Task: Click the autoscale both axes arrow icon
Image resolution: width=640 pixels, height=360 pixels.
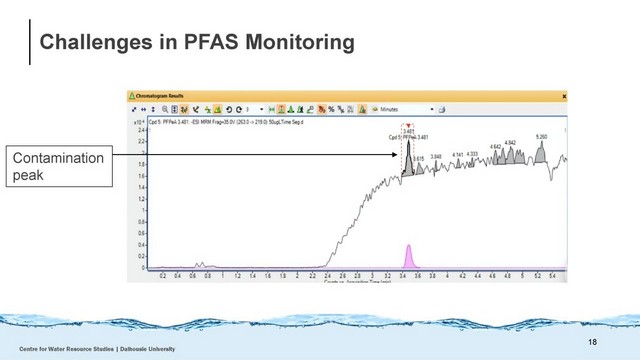Action: coord(134,109)
